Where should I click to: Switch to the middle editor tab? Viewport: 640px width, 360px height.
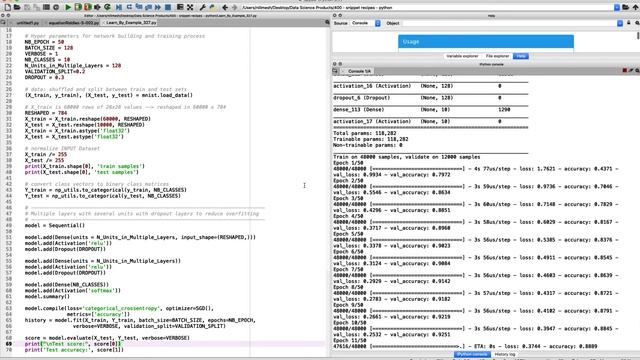tap(72, 23)
